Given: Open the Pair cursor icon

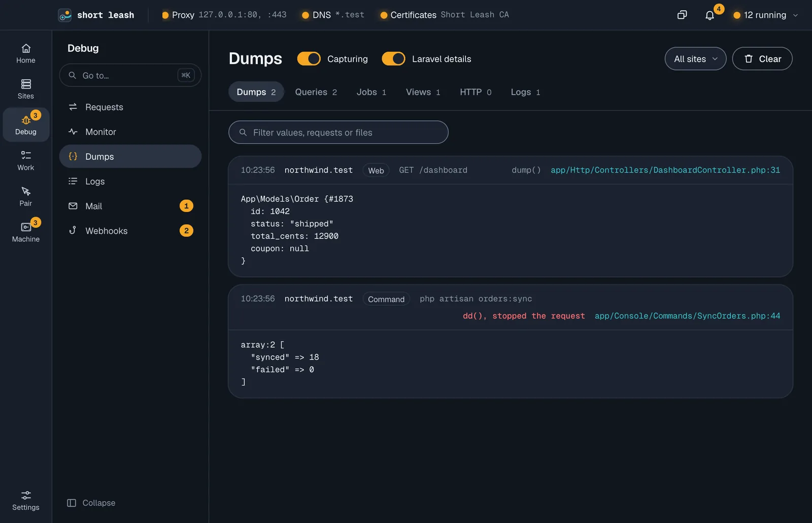Looking at the screenshot, I should click(26, 191).
